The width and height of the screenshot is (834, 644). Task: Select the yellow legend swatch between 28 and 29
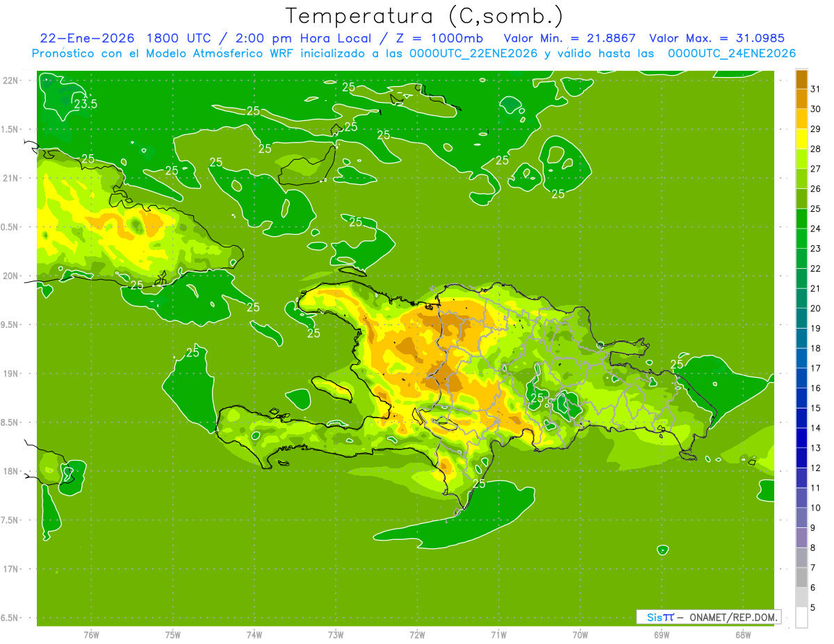point(801,139)
